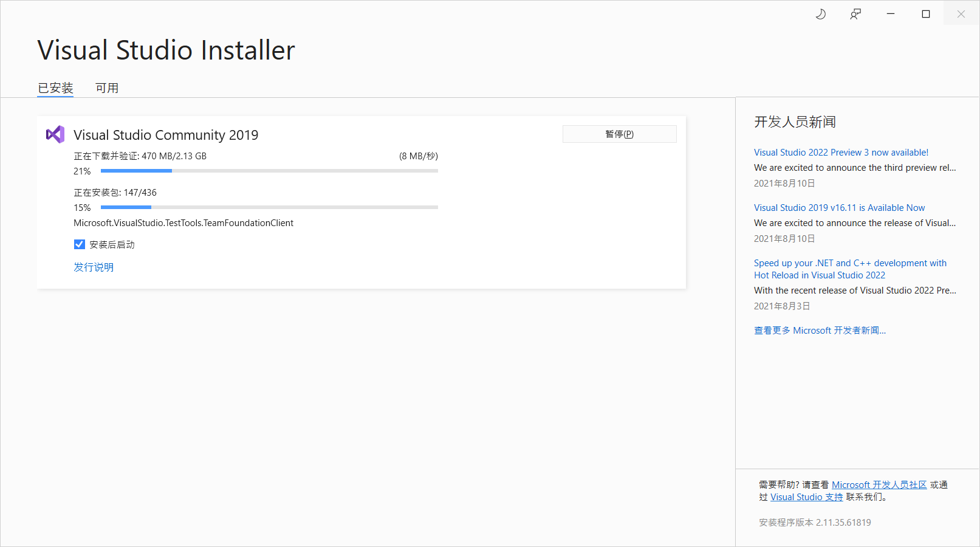Click the Visual Studio Community 2019 logo
The width and height of the screenshot is (980, 547).
tap(55, 134)
